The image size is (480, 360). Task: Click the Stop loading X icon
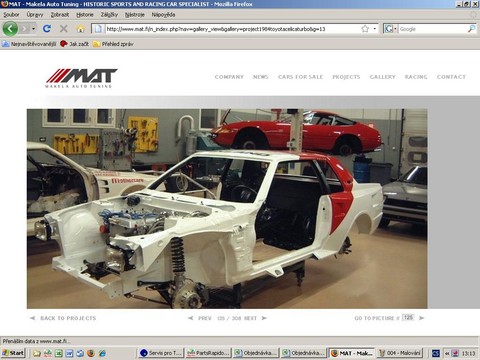click(63, 29)
